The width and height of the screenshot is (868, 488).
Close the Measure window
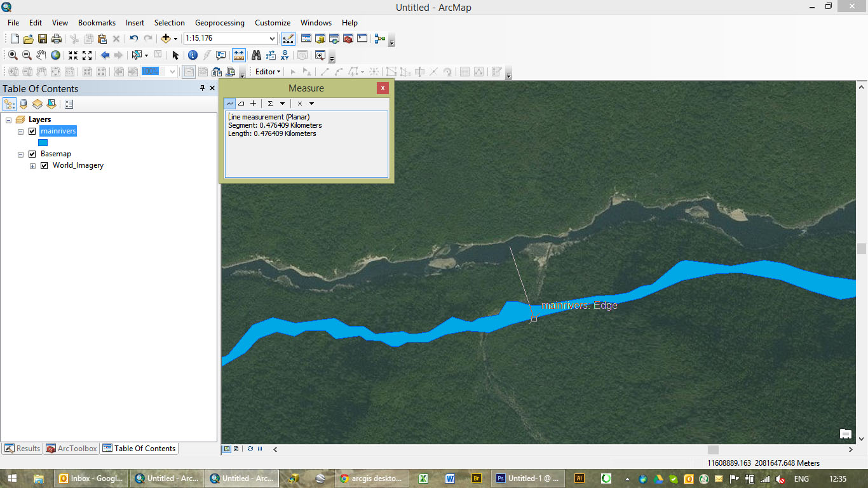pos(383,88)
